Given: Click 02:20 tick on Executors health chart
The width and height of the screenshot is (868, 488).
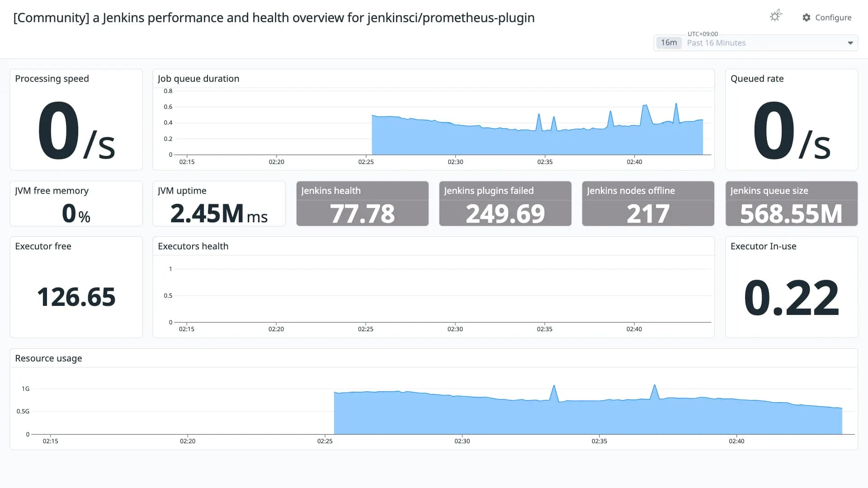Looking at the screenshot, I should pyautogui.click(x=276, y=329).
